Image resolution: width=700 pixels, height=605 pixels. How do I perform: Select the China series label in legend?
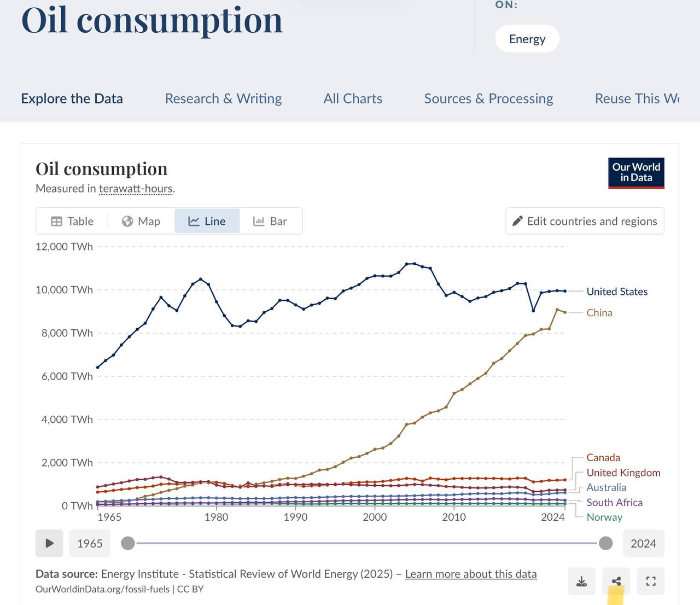(x=599, y=313)
